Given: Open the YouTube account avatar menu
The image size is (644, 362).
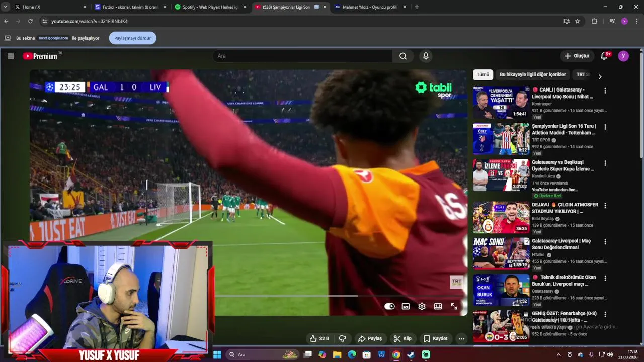Looking at the screenshot, I should 623,56.
